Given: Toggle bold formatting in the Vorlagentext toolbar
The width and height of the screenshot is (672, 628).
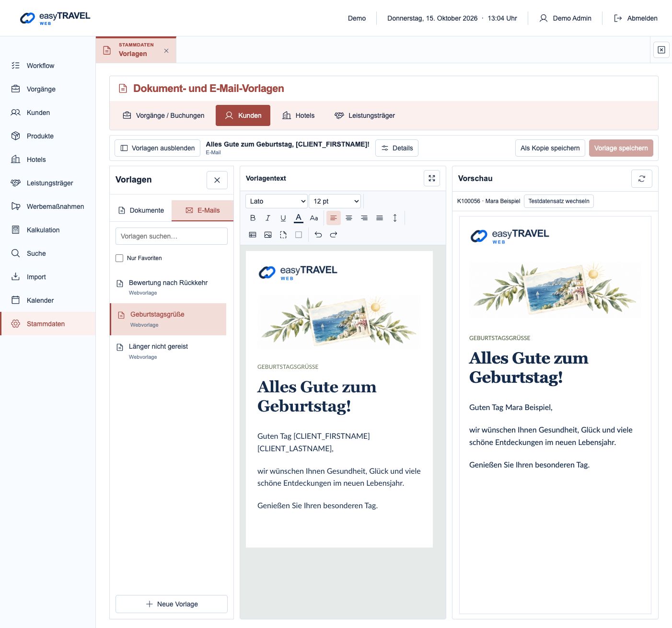Looking at the screenshot, I should coord(253,218).
